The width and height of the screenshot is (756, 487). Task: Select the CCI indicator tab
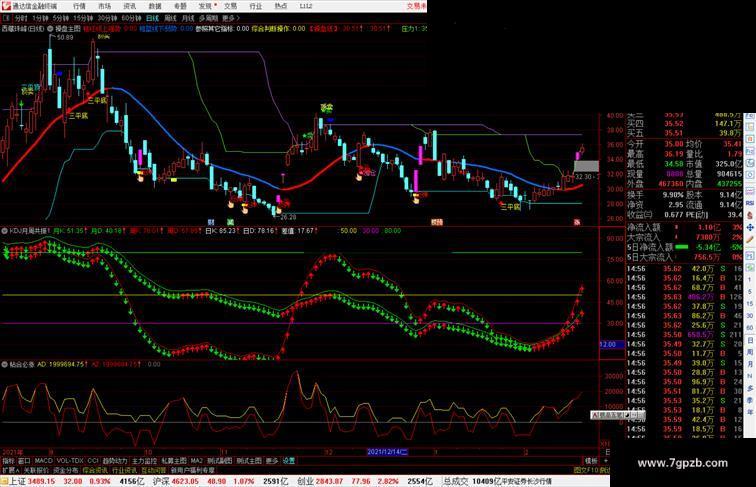point(93,461)
